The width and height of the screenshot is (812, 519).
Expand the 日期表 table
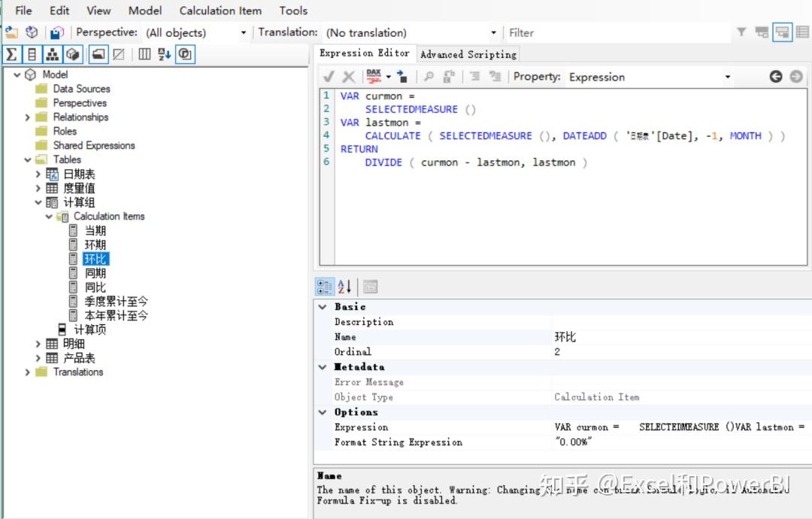38,175
